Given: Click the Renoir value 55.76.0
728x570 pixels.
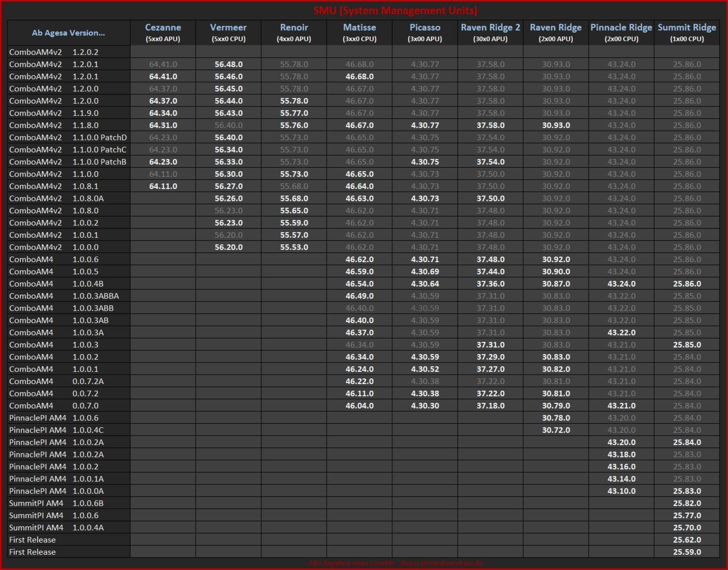Looking at the screenshot, I should tap(294, 125).
